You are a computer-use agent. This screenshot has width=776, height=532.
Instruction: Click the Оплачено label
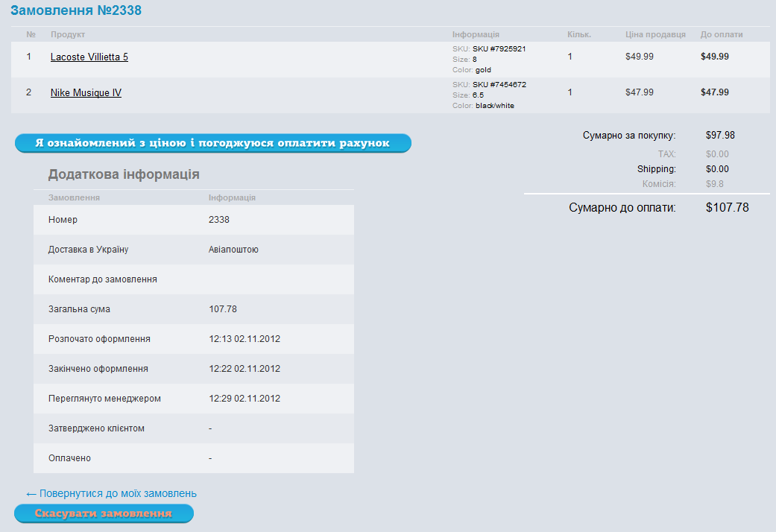point(69,457)
